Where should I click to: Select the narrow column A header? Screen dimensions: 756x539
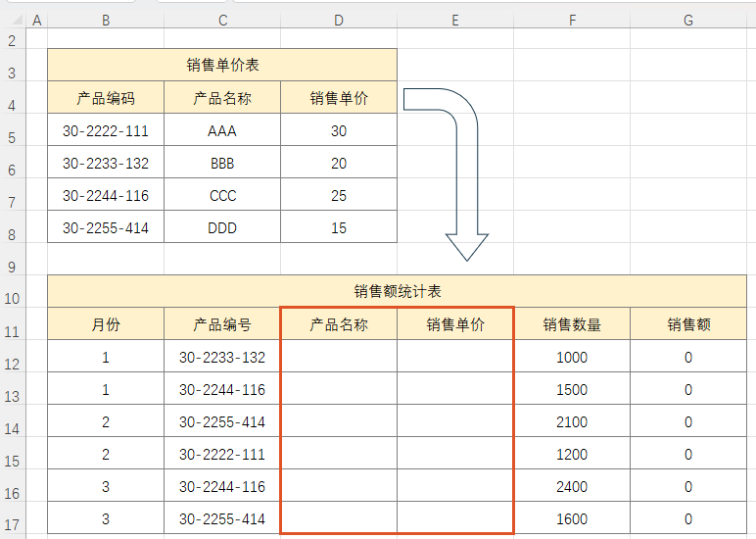click(36, 21)
